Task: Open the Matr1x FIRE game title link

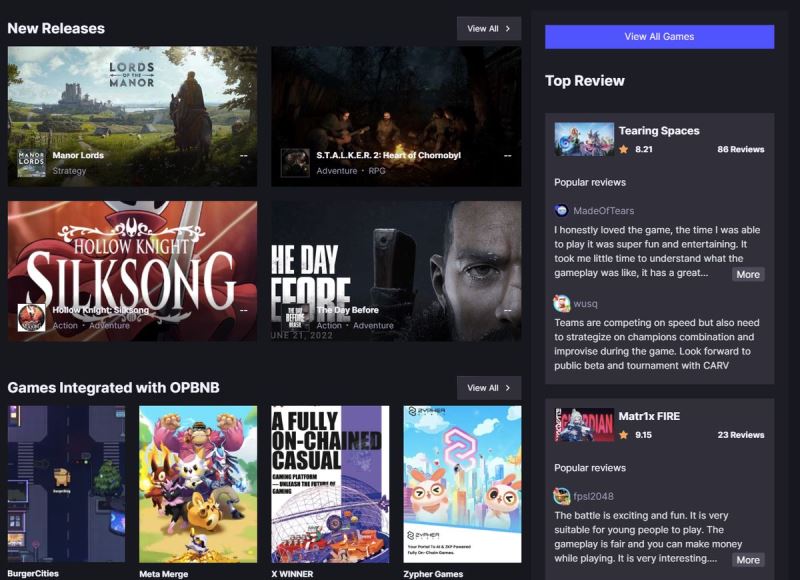Action: [x=649, y=417]
